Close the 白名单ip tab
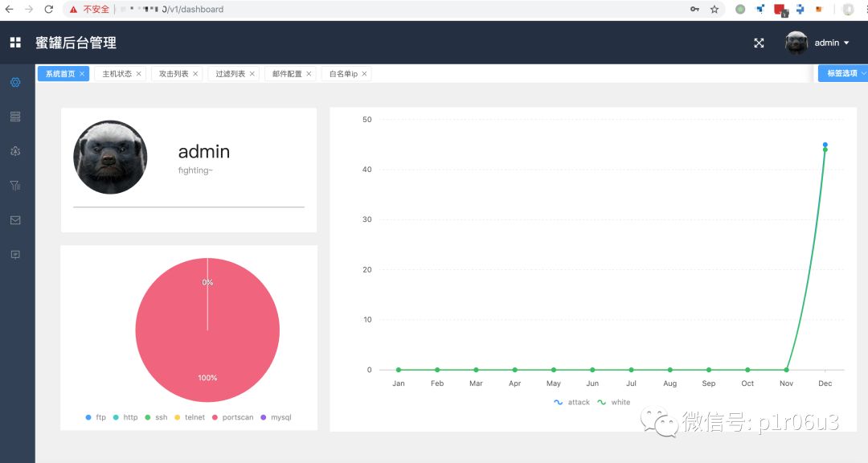The width and height of the screenshot is (868, 463). click(364, 74)
